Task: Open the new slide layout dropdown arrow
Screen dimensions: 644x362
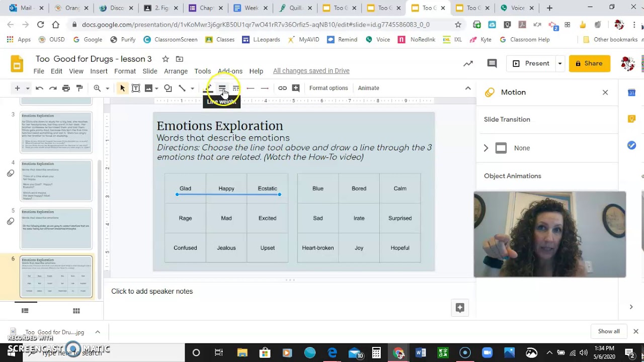Action: tap(28, 88)
